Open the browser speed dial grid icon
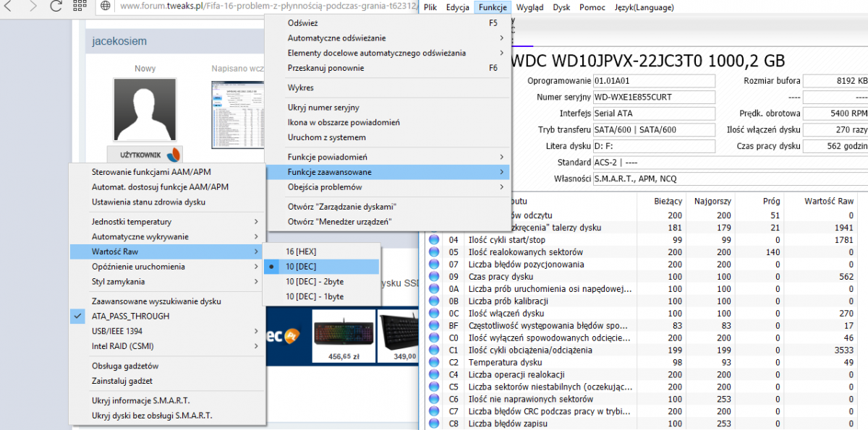Viewport: 868px width, 430px height. pos(79,7)
